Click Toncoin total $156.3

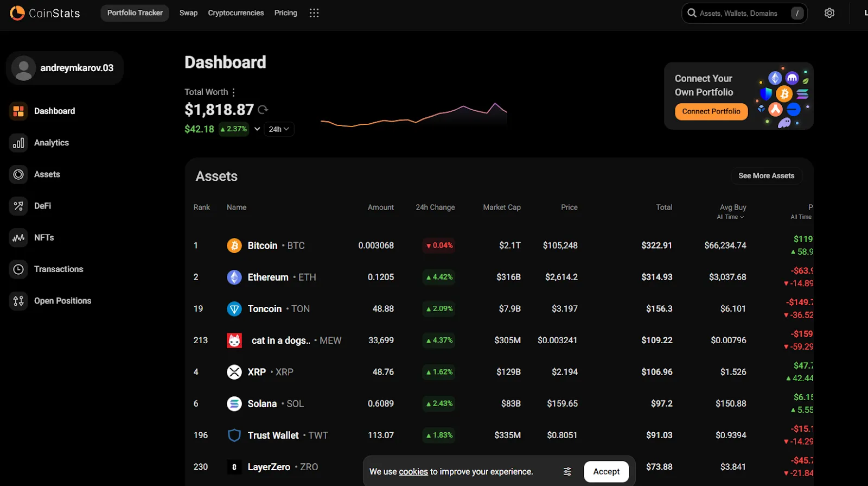tap(659, 309)
